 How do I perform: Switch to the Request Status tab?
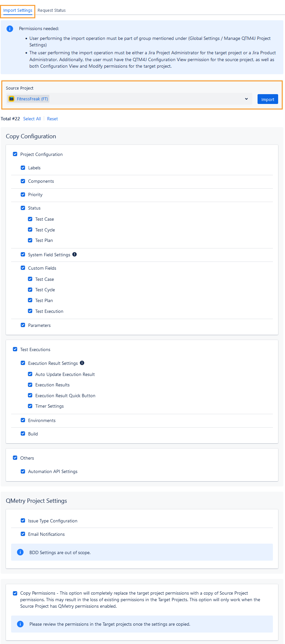[52, 10]
